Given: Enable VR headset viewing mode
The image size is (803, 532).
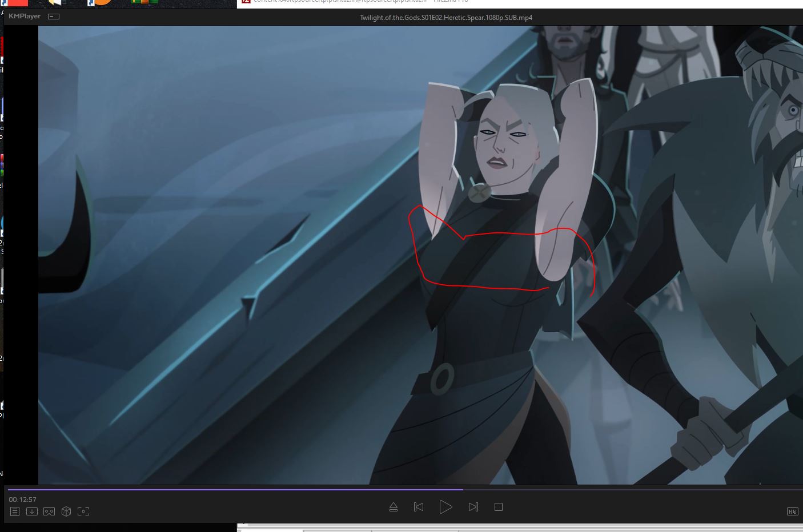Looking at the screenshot, I should [49, 511].
